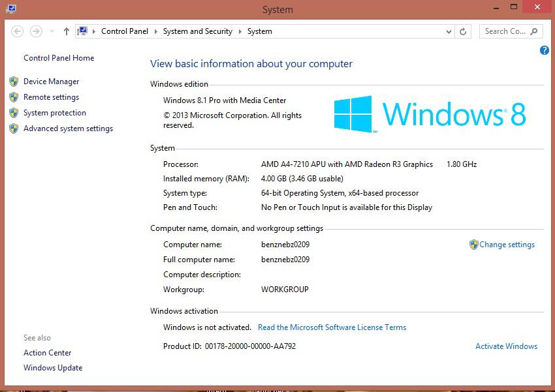The height and width of the screenshot is (392, 555).
Task: Click the '1.80 GHz' processor speed
Action: coord(462,164)
